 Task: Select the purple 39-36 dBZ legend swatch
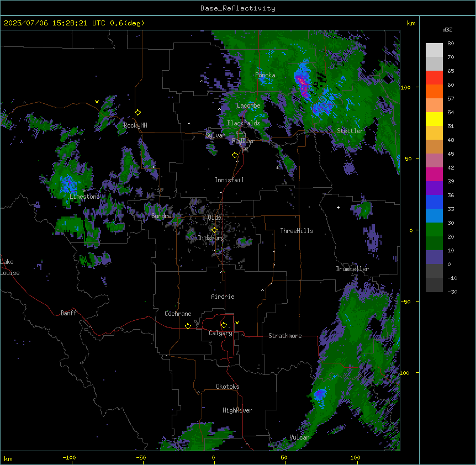coord(434,188)
